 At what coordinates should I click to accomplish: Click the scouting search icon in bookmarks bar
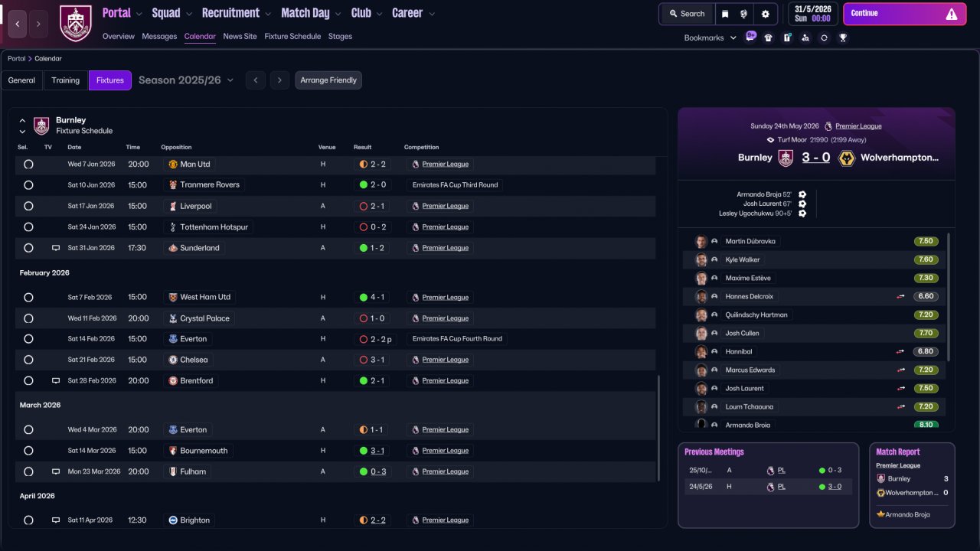(805, 37)
